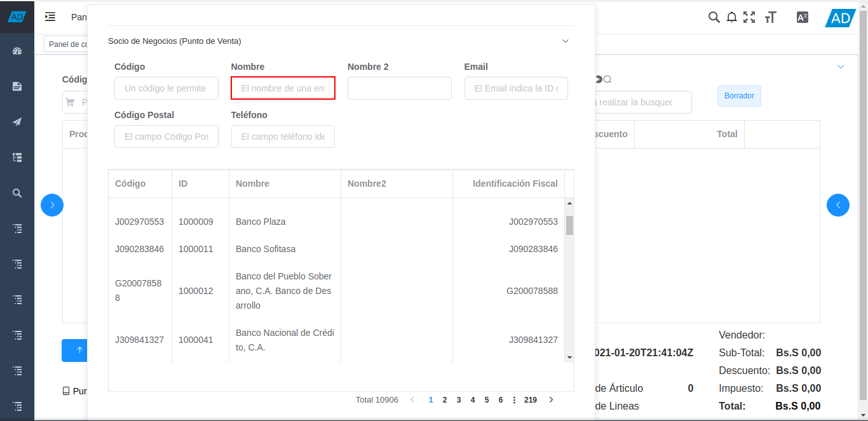The image size is (868, 421).
Task: Click ID cell 1000041
Action: 196,340
